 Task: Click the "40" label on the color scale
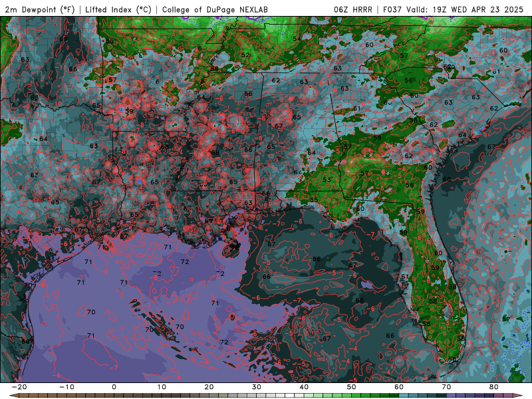click(x=304, y=387)
